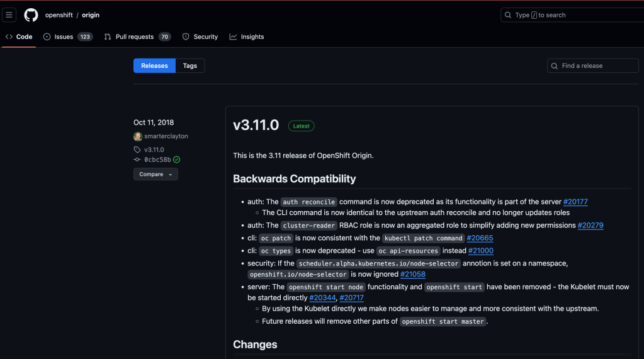Click the oc api-resources code snippet

[409, 251]
